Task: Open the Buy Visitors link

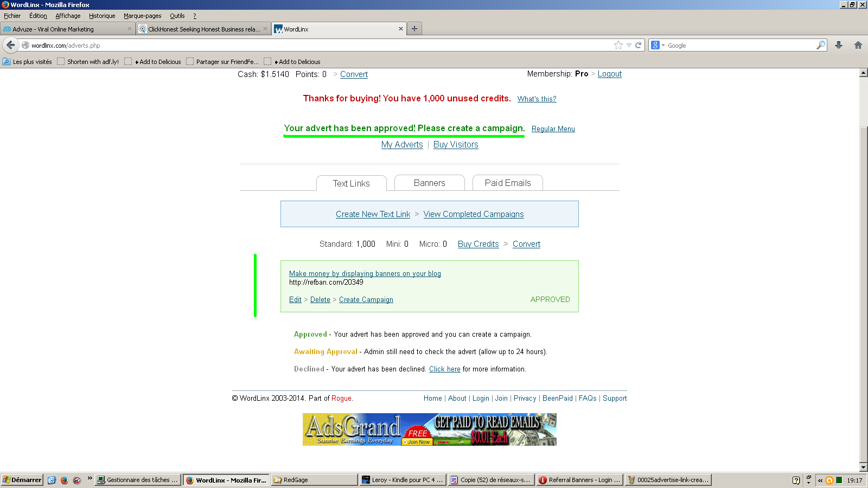Action: point(456,144)
